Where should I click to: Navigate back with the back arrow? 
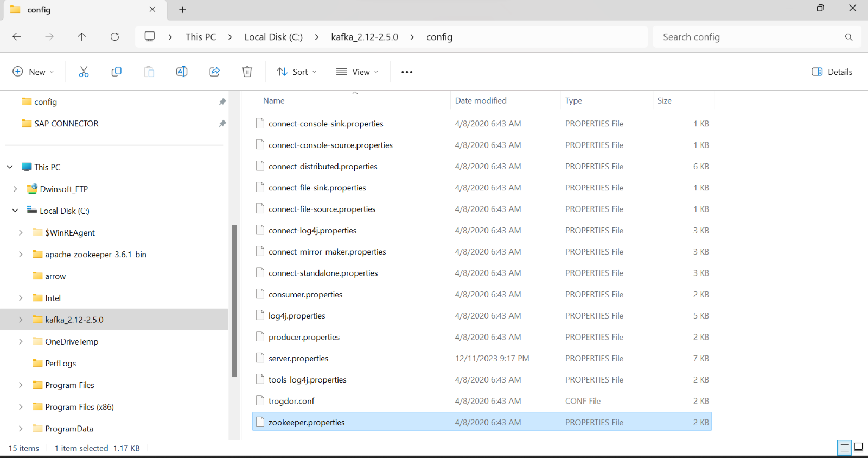pos(17,37)
